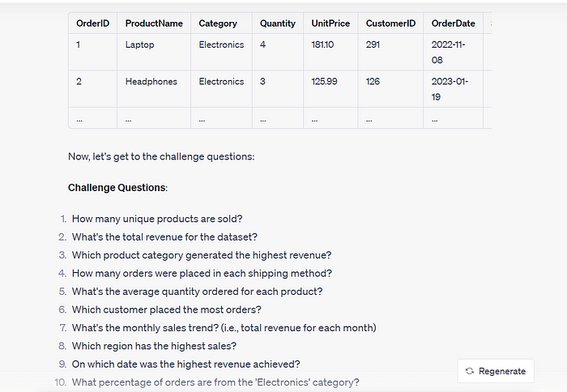Select the 'Electronics' category percentage question
567x392 pixels.
pyautogui.click(x=215, y=382)
